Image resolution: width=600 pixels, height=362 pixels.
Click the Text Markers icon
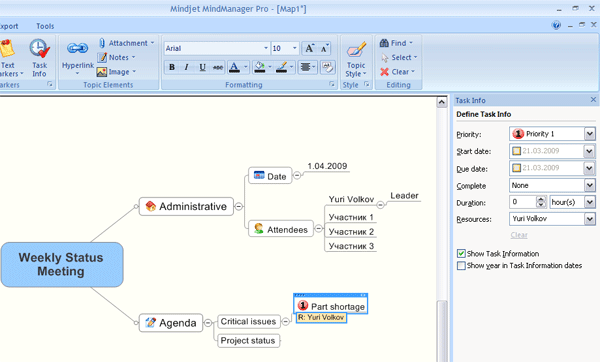pos(7,49)
